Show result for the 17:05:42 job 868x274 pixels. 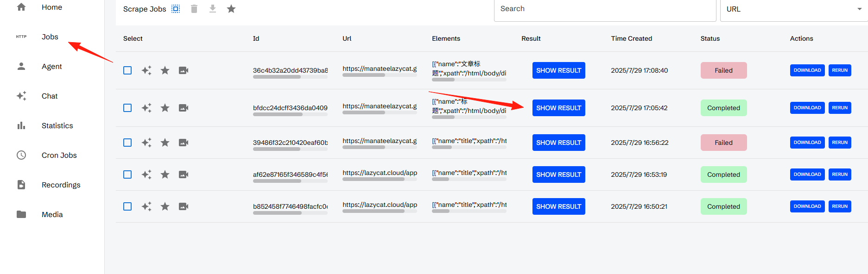coord(558,108)
